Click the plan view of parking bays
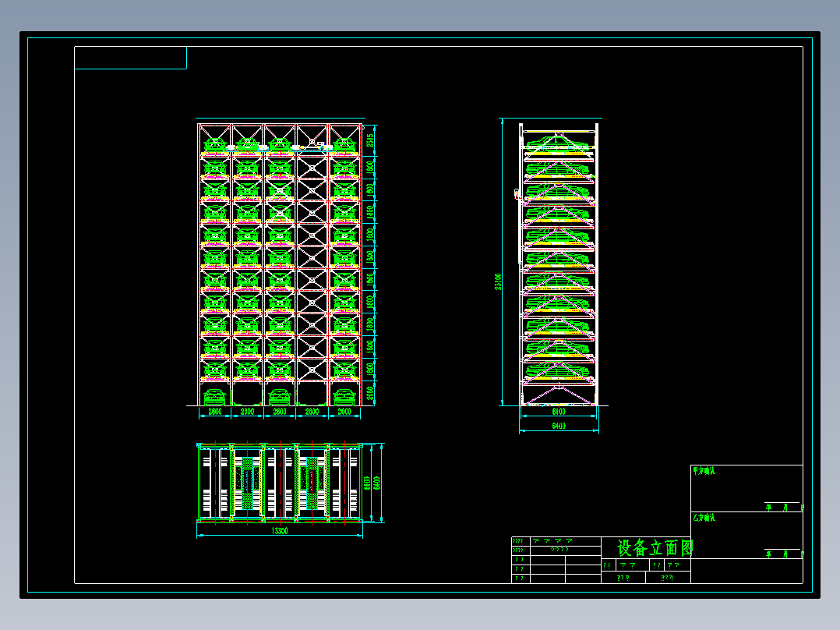The width and height of the screenshot is (840, 630). click(280, 482)
